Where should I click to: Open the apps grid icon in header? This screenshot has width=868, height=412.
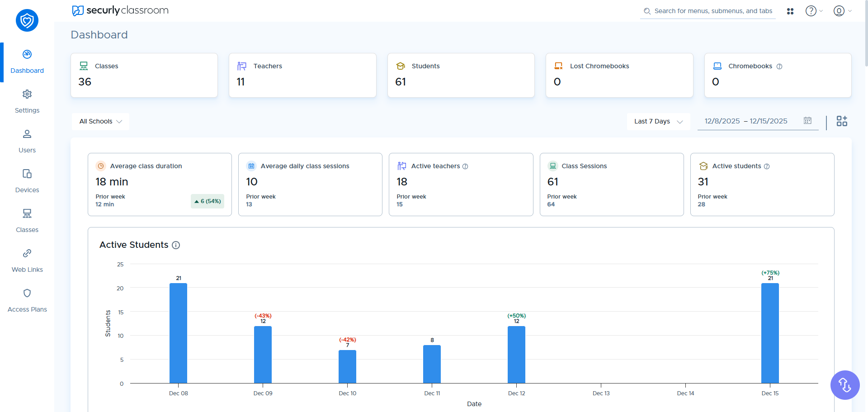(x=790, y=11)
